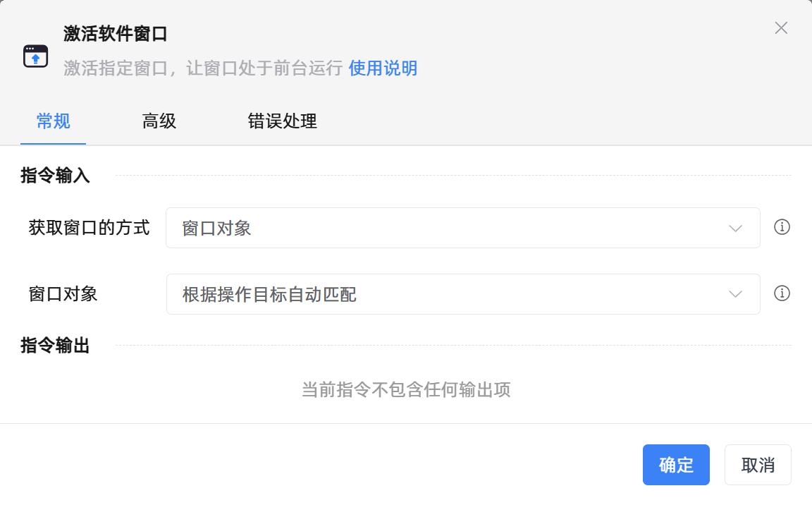
Task: Cancel the dialog with 取消
Action: (758, 464)
